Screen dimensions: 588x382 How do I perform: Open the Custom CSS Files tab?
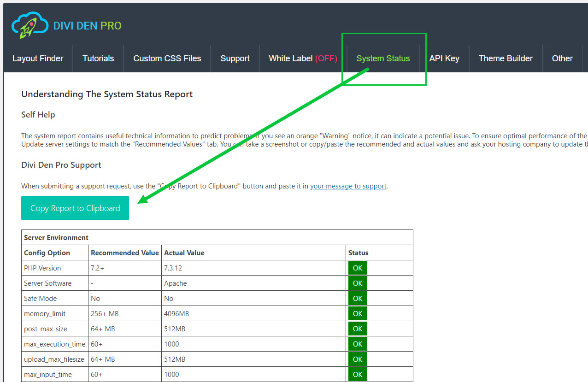tap(167, 59)
